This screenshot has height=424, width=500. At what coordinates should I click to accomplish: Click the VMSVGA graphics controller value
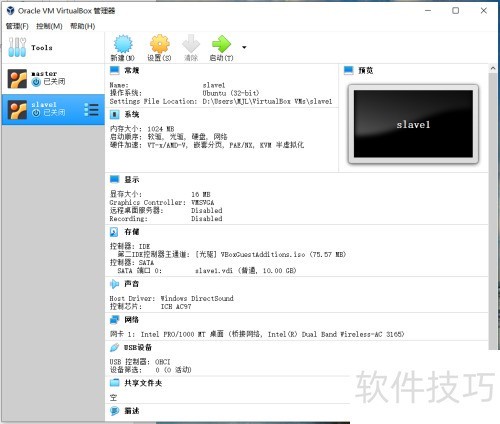click(x=203, y=202)
